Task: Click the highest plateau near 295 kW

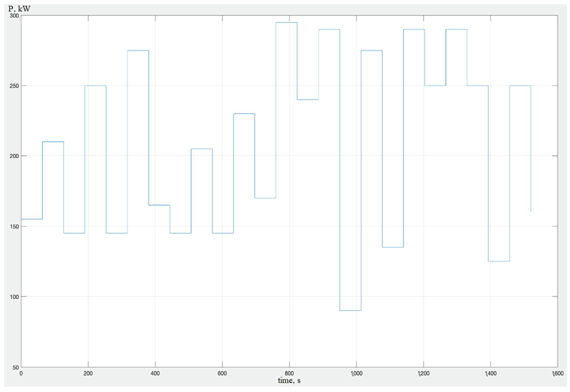Action: [x=287, y=23]
